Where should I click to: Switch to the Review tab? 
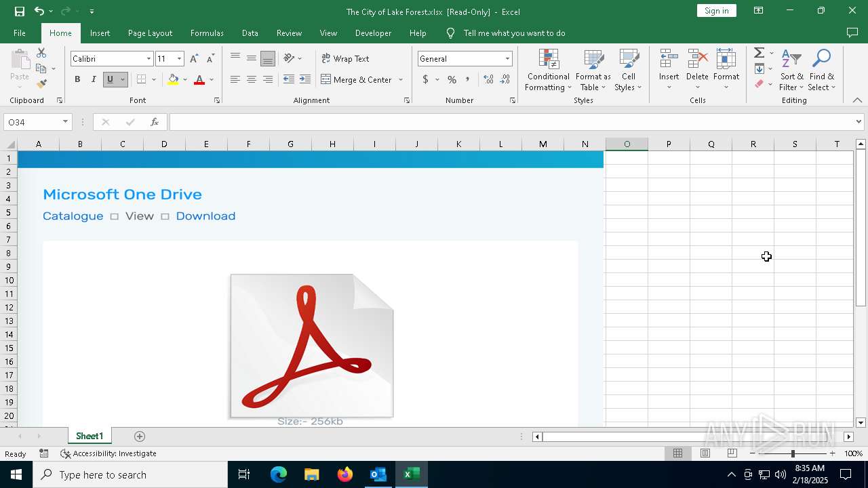289,33
